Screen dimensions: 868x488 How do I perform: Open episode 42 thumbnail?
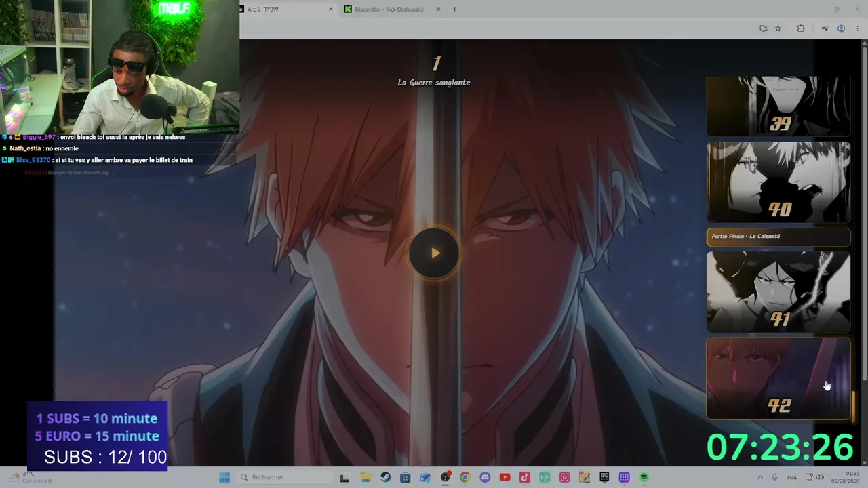(778, 378)
